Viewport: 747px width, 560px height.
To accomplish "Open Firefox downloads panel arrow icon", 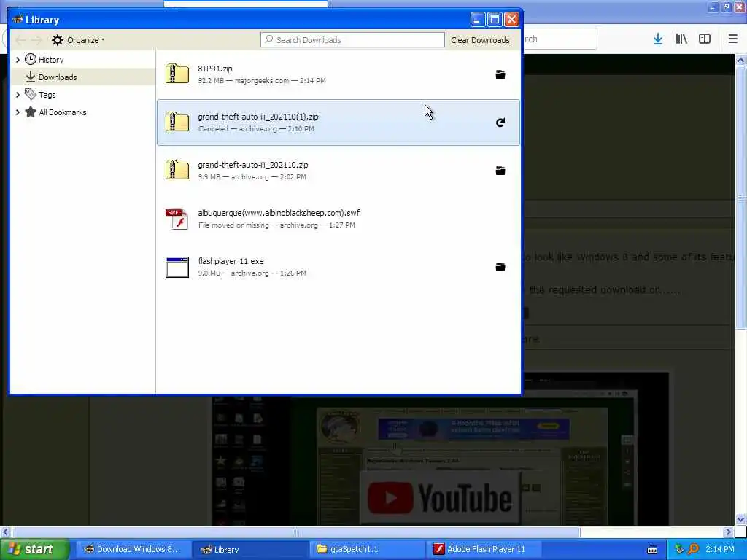I will 658,39.
